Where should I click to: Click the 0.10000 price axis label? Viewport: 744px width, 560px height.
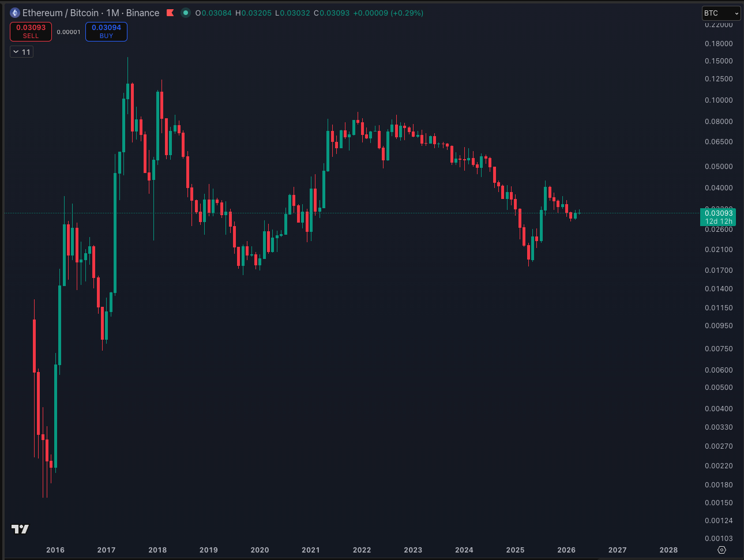(719, 100)
